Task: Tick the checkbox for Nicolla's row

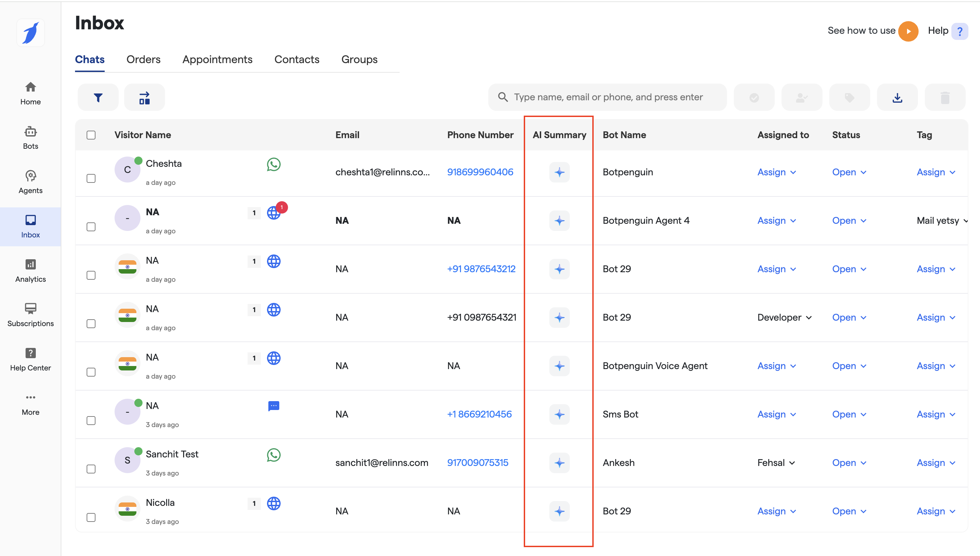Action: coord(91,517)
